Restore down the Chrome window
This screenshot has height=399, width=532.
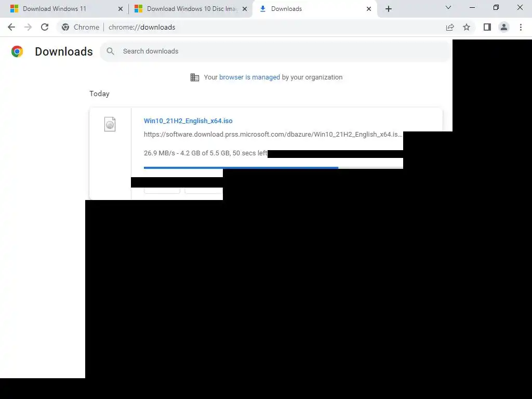coord(496,7)
